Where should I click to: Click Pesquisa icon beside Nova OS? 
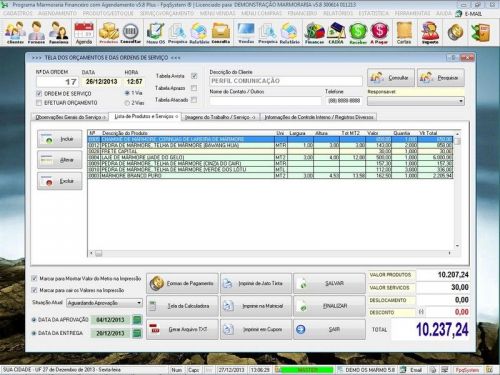177,32
